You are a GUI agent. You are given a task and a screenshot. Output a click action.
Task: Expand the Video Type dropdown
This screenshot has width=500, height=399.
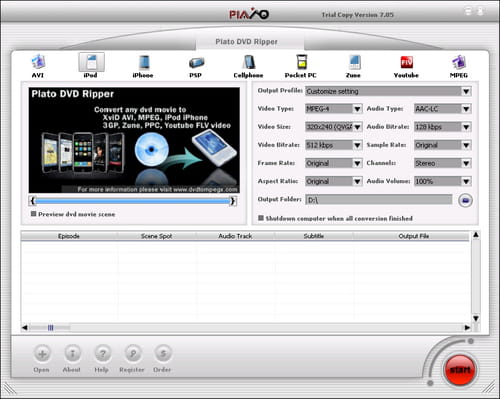pos(357,109)
